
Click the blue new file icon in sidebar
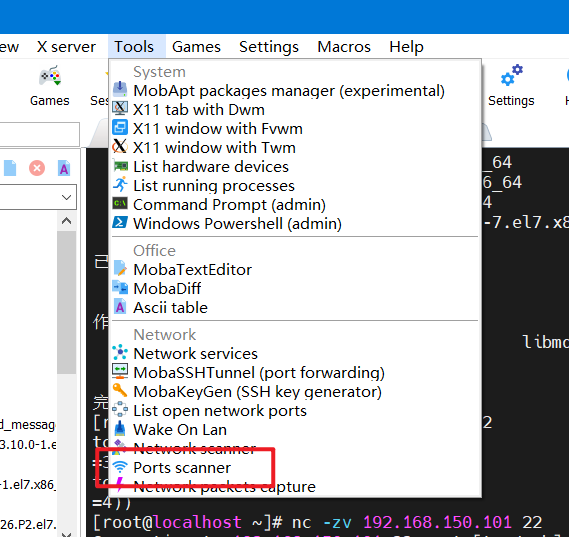[x=10, y=168]
